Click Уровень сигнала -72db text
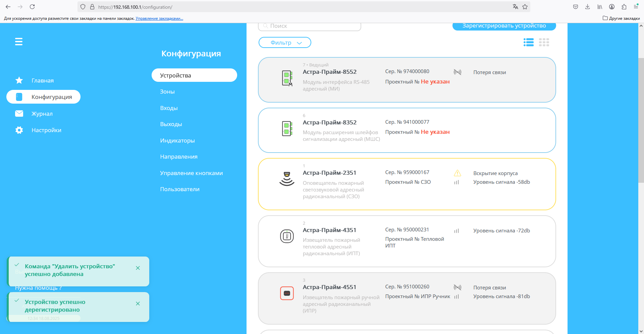Image resolution: width=644 pixels, height=334 pixels. pyautogui.click(x=501, y=231)
